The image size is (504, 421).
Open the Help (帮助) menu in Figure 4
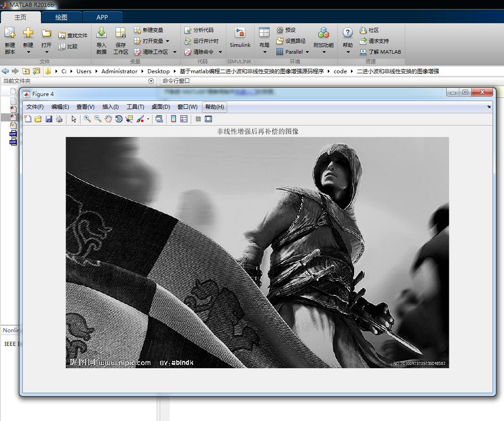pyautogui.click(x=214, y=107)
